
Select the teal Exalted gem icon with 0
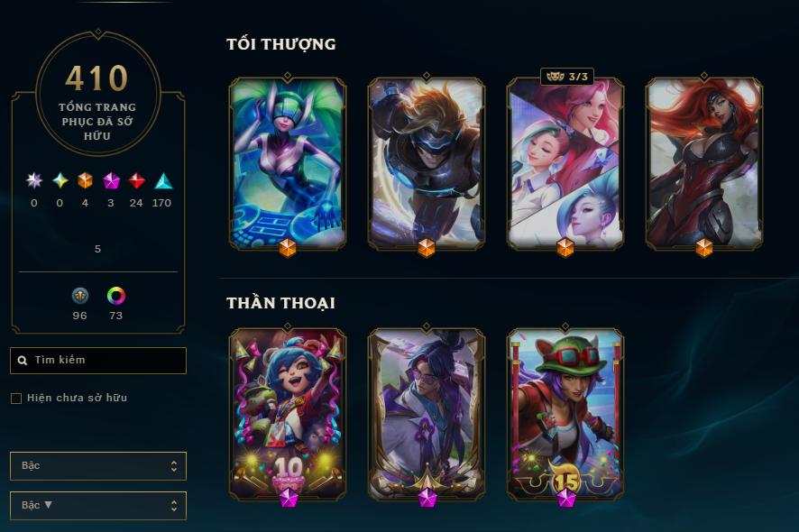(60, 180)
